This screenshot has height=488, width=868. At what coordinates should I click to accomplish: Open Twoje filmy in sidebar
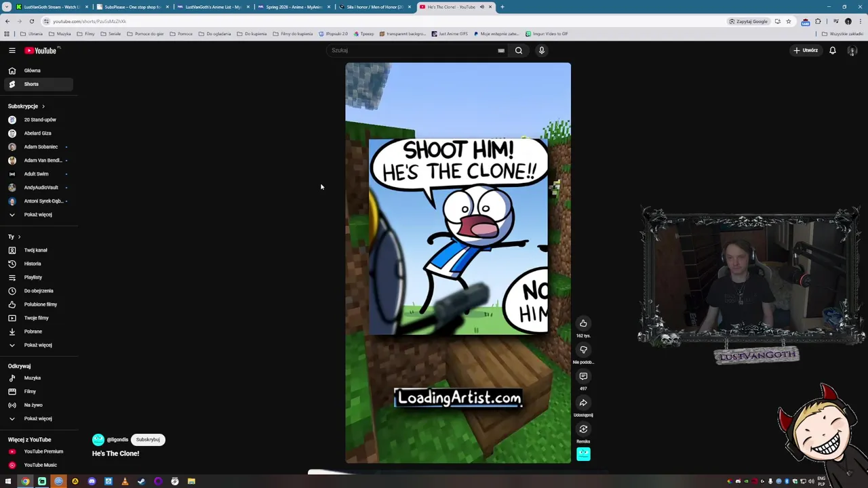click(39, 318)
